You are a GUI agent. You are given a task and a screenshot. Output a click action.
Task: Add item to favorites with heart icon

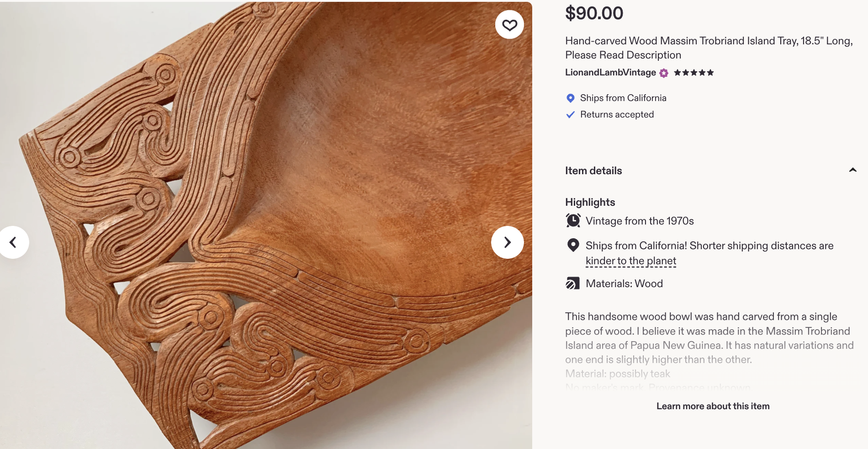[x=509, y=25]
